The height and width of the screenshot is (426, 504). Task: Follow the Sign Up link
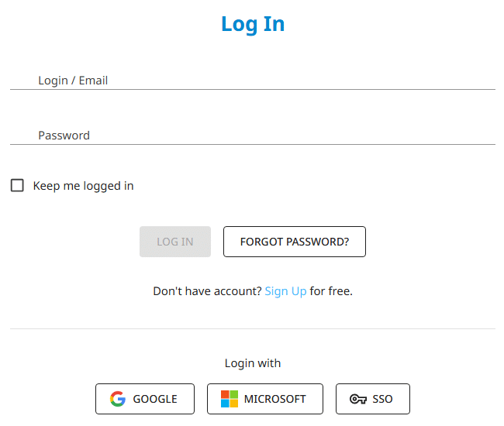(x=286, y=291)
